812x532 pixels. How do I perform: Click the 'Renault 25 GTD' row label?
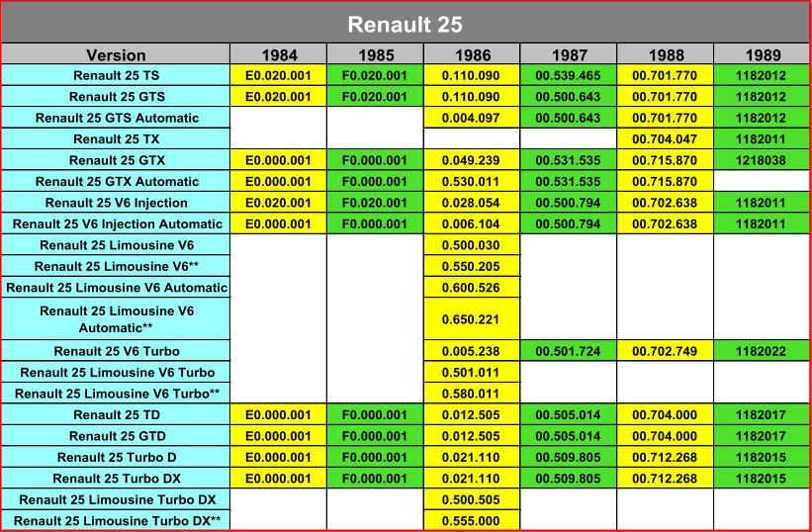(116, 436)
